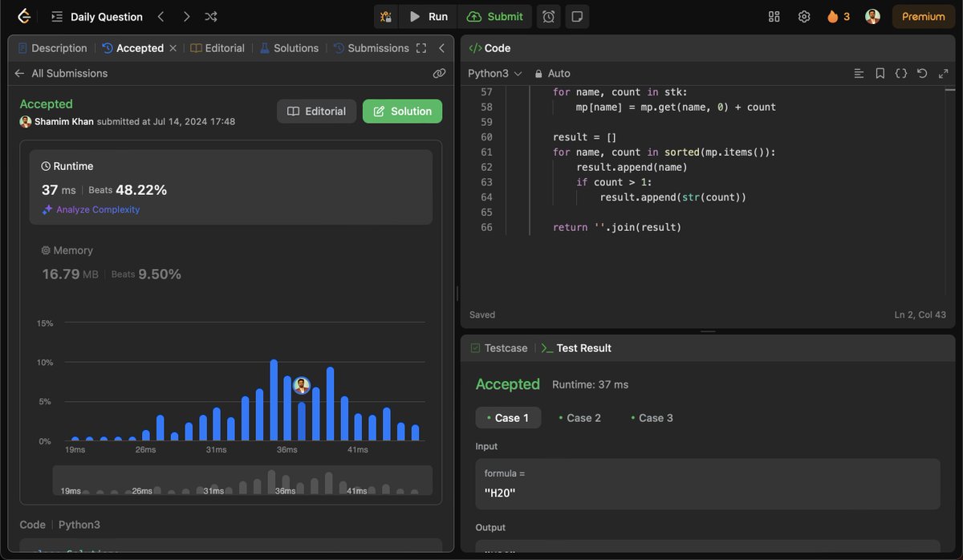Switch to the Editorial tab

pyautogui.click(x=217, y=48)
